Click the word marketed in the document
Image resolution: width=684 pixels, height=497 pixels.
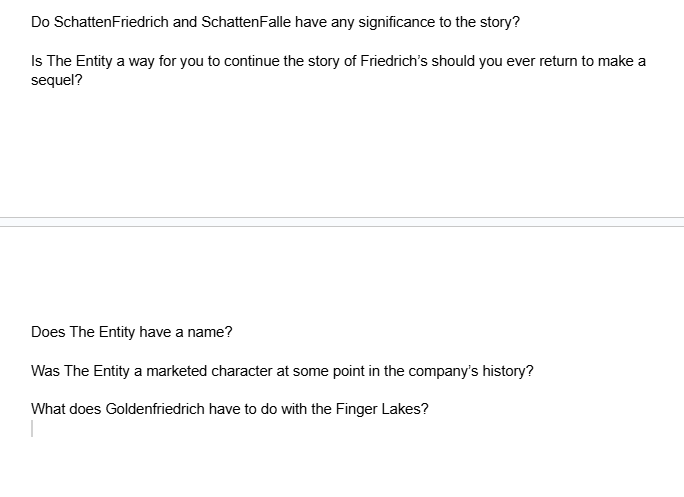(176, 371)
